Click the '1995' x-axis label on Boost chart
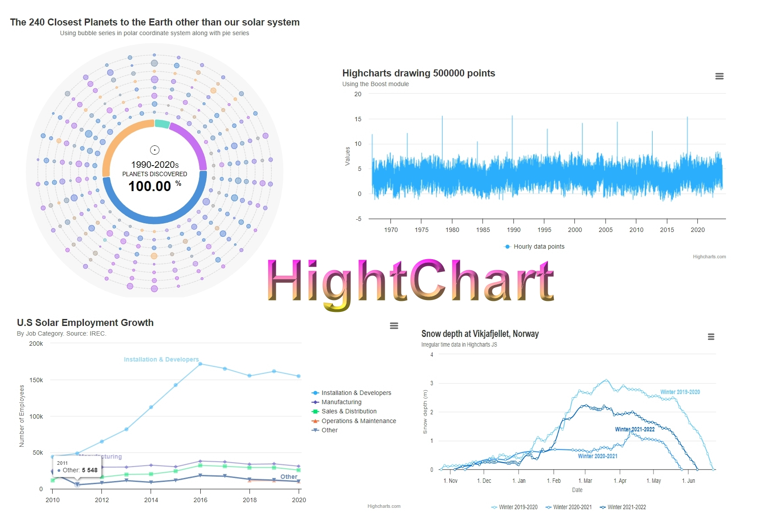The image size is (762, 532). tap(544, 230)
